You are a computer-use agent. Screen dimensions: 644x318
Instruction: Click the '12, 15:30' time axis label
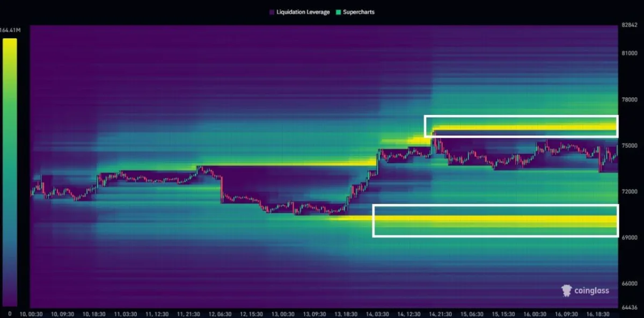[x=251, y=313]
